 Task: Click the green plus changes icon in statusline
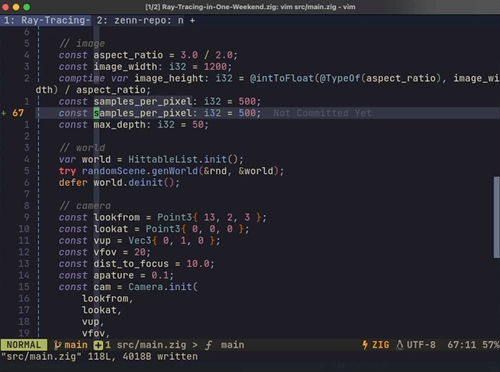coord(98,345)
